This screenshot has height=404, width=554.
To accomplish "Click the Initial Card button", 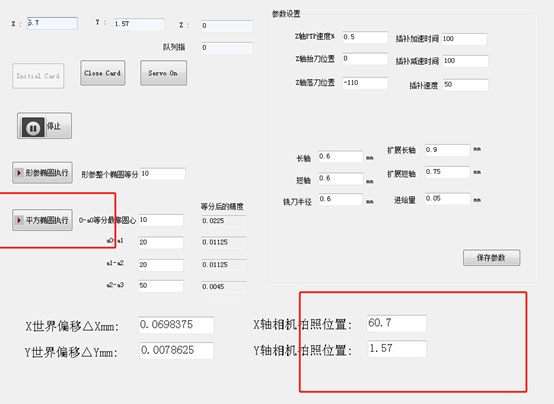I will (38, 76).
